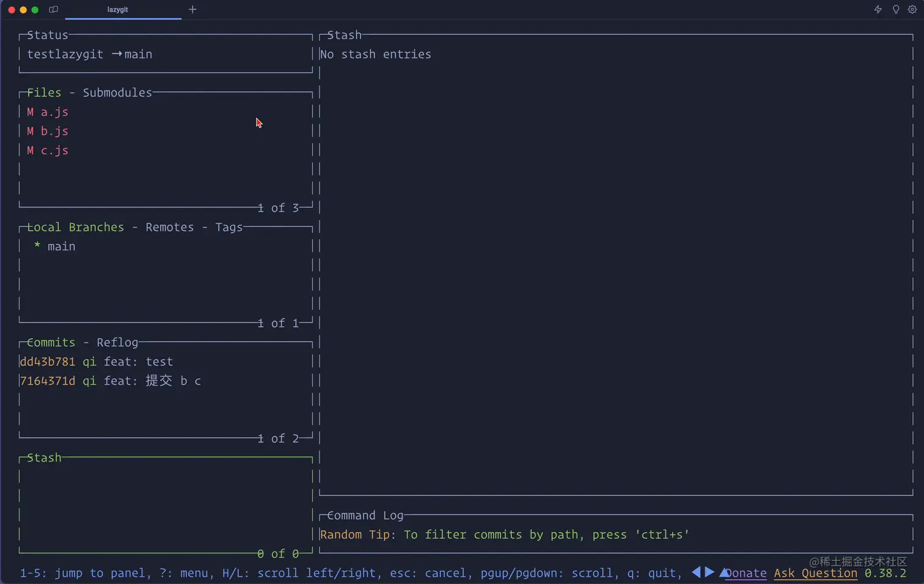Image resolution: width=924 pixels, height=584 pixels.
Task: Select modified file c.js
Action: click(x=166, y=150)
